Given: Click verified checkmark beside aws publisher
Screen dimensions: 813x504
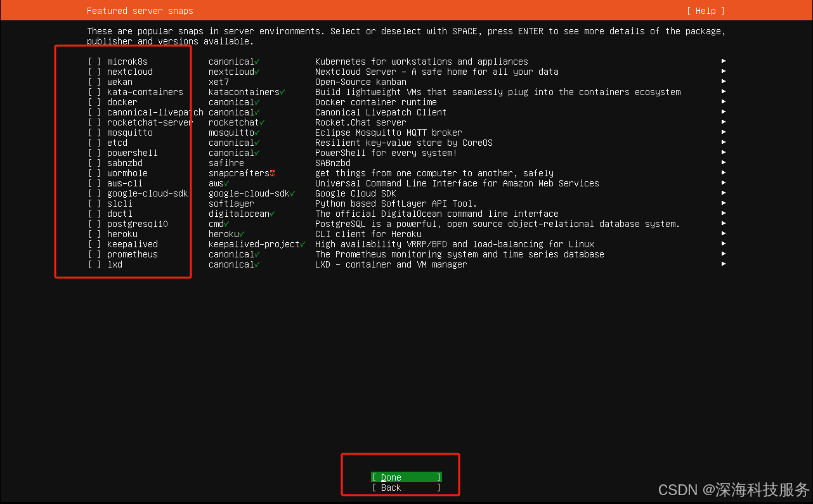Looking at the screenshot, I should click(x=226, y=183).
